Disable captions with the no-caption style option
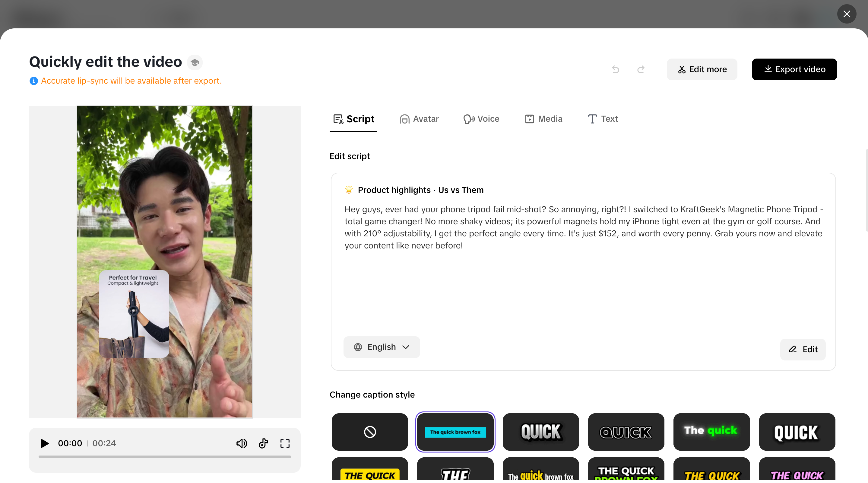 [x=369, y=432]
